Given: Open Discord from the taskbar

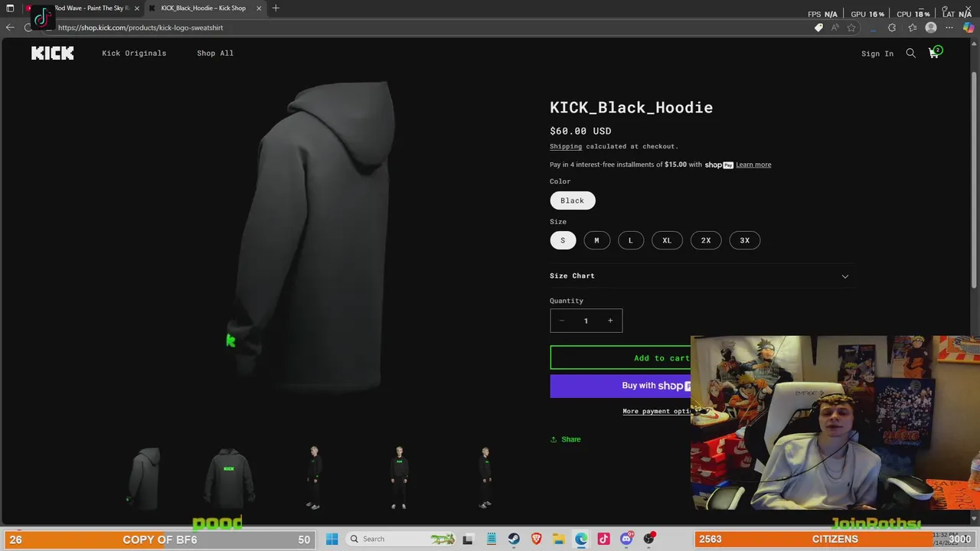Looking at the screenshot, I should pos(626,539).
